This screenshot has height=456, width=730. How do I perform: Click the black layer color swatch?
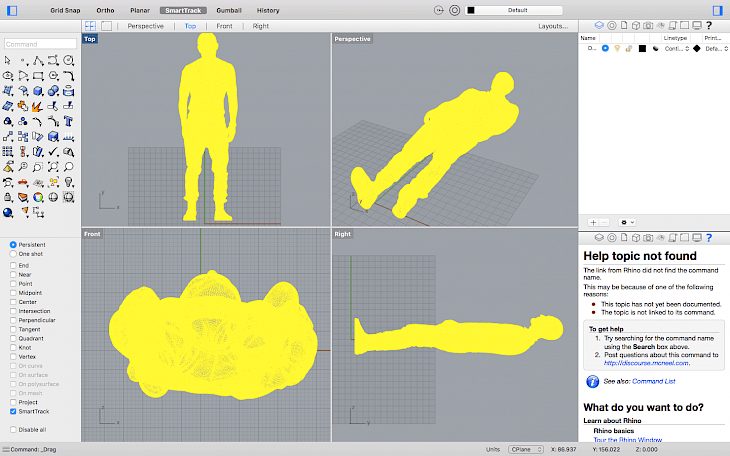[x=642, y=48]
